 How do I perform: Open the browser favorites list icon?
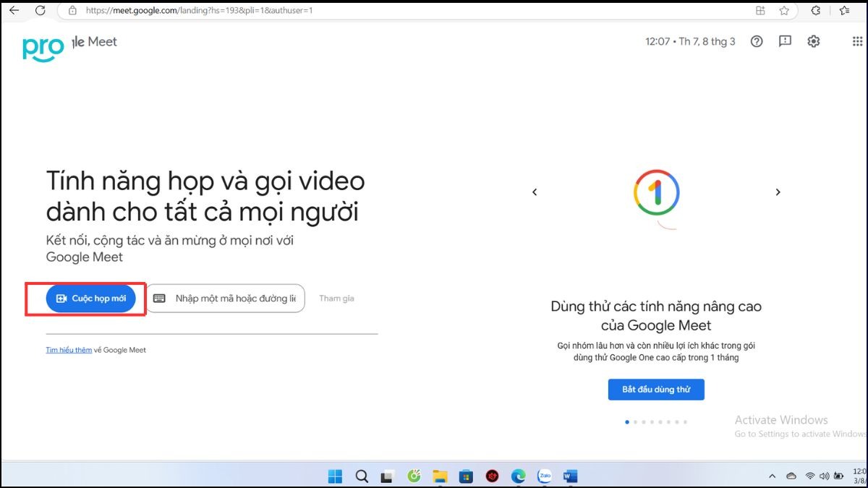click(x=844, y=11)
